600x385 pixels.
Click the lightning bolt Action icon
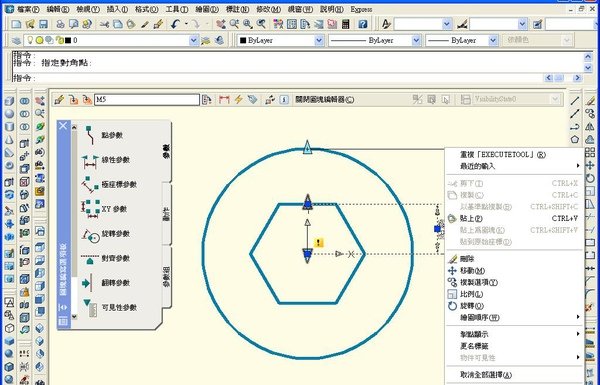238,100
